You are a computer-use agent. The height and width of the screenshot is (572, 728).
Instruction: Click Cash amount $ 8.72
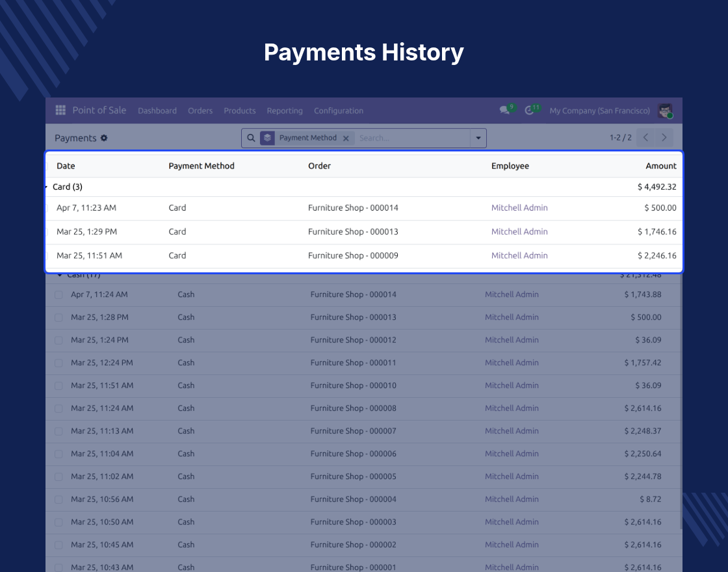(x=651, y=499)
